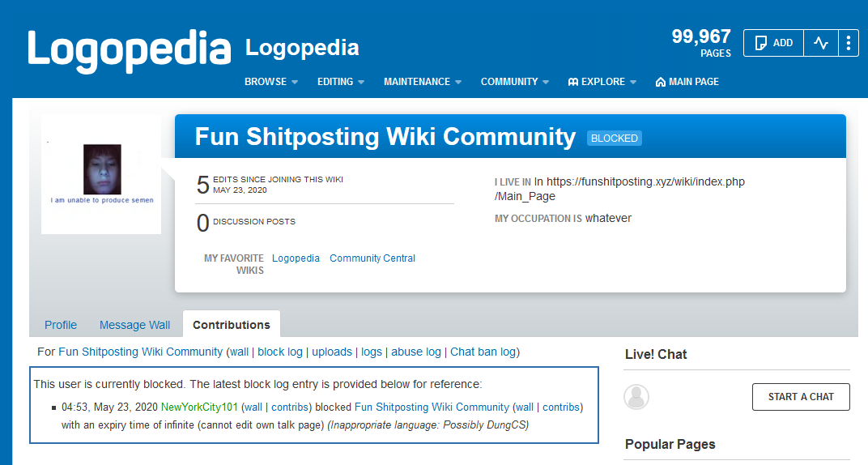Select the Contributions tab
Screen dimensions: 868x465
[232, 325]
